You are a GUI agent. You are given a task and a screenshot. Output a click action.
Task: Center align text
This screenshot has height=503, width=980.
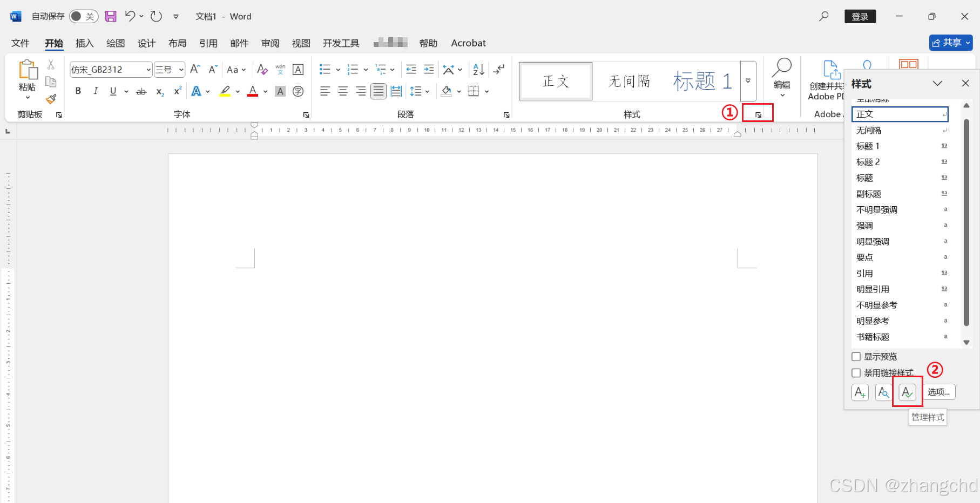point(343,91)
